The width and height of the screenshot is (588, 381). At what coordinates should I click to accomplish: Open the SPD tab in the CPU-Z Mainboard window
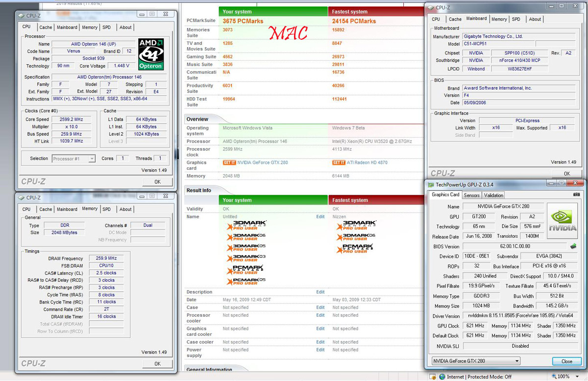tap(516, 19)
